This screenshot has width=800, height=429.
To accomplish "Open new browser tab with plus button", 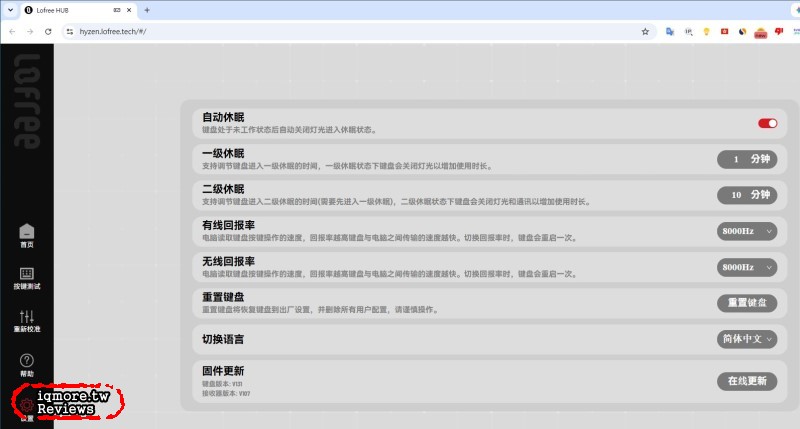I will (x=147, y=10).
